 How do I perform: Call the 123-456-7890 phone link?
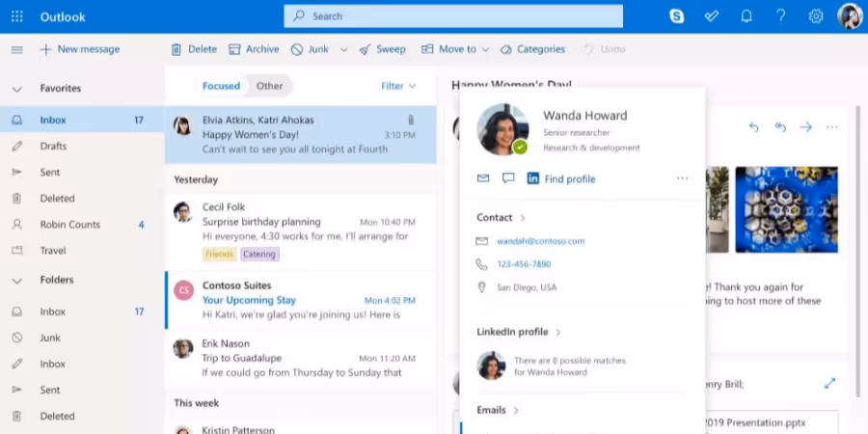pos(524,264)
